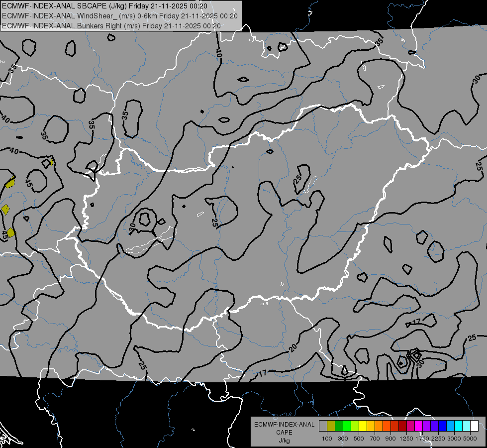
Task: Click the 900 value on the legend scale
Action: (x=390, y=439)
